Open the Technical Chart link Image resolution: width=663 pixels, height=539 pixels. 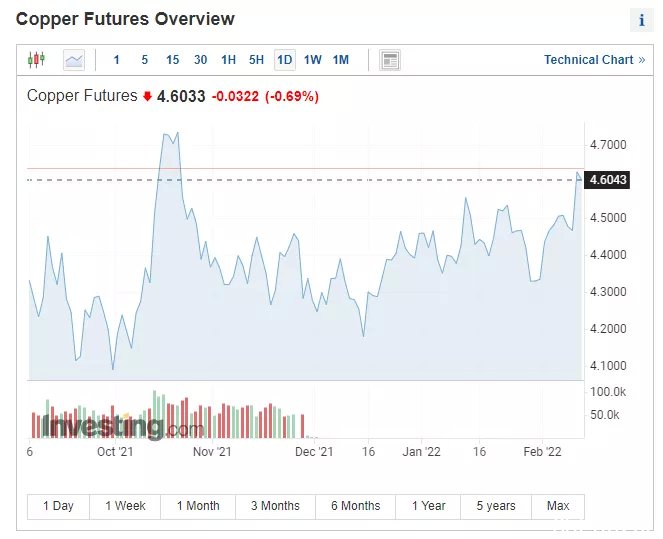[595, 60]
